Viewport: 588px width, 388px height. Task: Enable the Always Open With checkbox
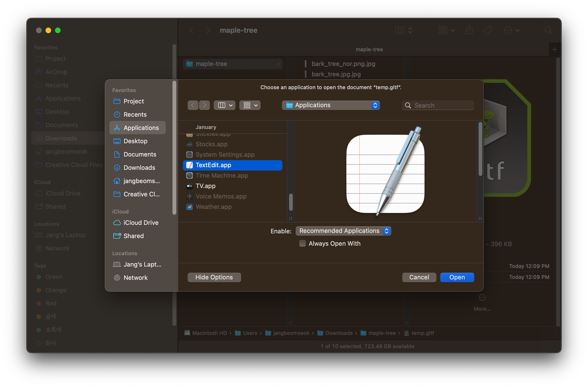pos(302,244)
